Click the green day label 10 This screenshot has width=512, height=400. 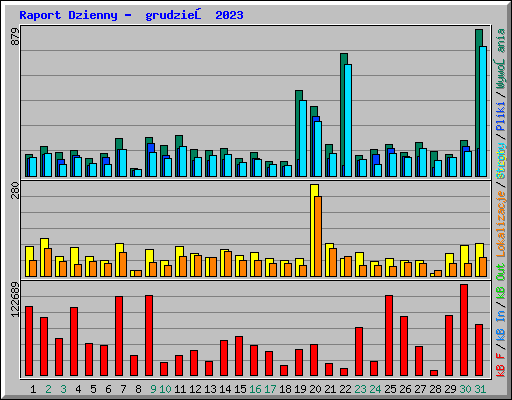[165, 389]
